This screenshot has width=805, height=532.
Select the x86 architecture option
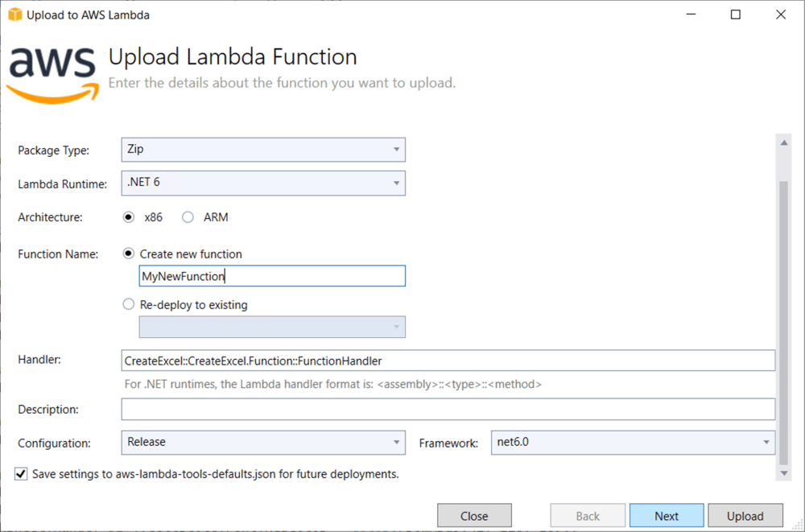pyautogui.click(x=128, y=217)
